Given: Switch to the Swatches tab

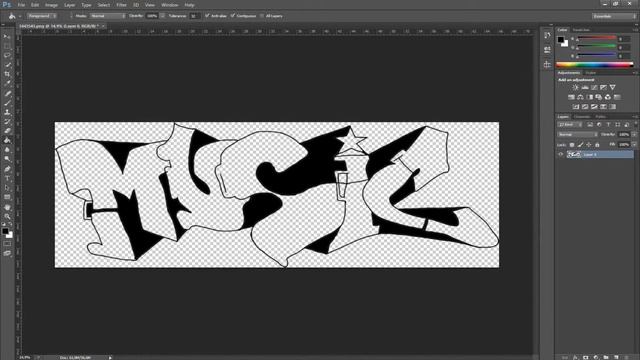Looking at the screenshot, I should [581, 30].
